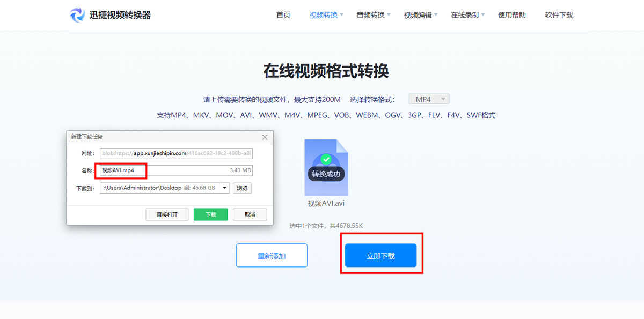Close the 新建下载任务 dialog

coord(265,137)
